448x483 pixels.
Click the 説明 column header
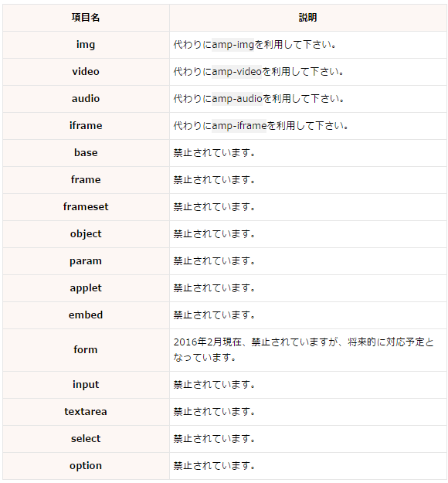[307, 18]
